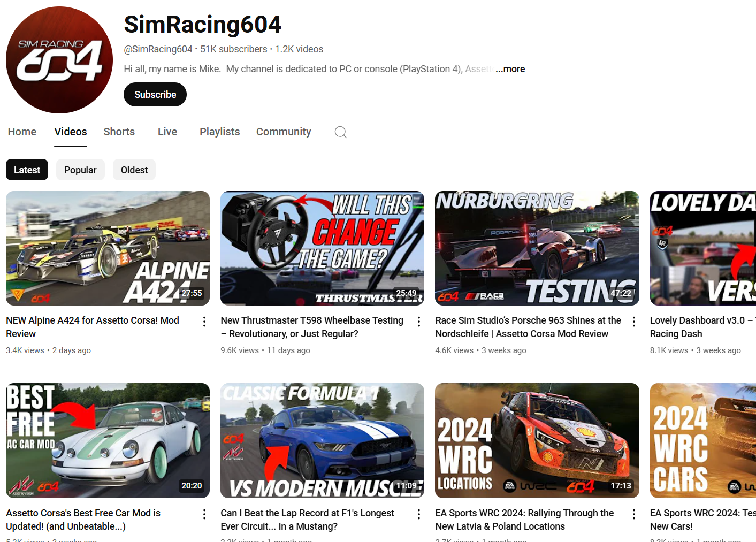
Task: Open options menu for Best Free Car Mod video
Action: 204,514
